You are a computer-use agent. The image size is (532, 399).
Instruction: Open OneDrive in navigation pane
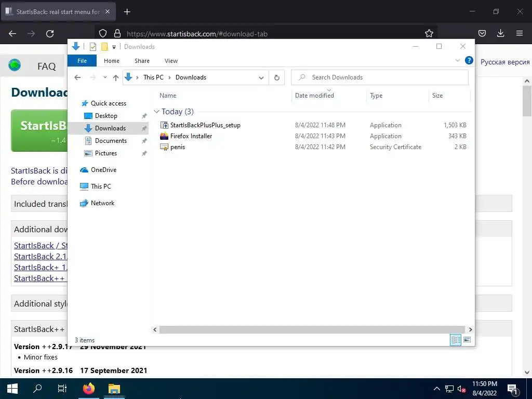coord(103,170)
